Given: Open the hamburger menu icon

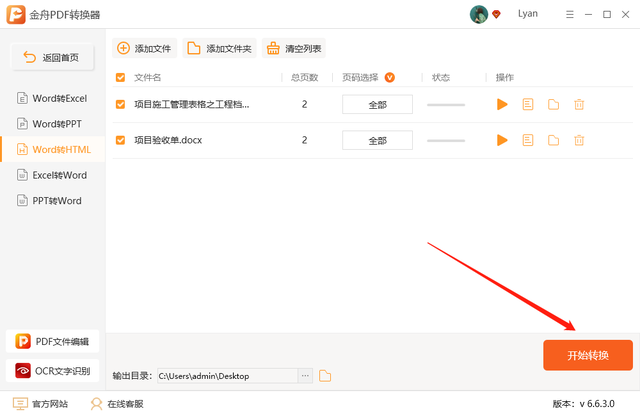Looking at the screenshot, I should point(570,15).
